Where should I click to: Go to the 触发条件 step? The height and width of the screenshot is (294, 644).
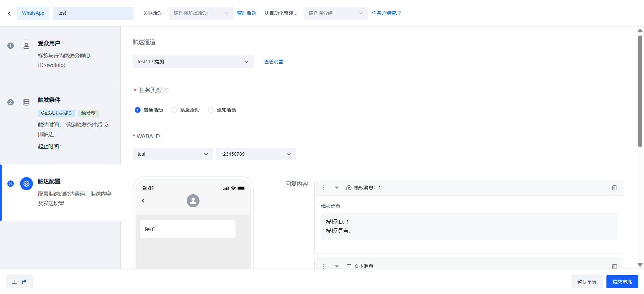[49, 100]
